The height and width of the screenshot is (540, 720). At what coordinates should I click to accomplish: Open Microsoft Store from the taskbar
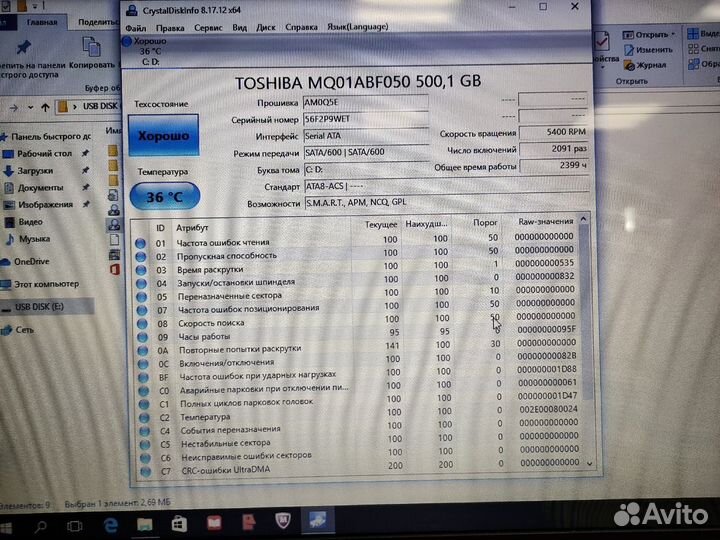tap(179, 524)
